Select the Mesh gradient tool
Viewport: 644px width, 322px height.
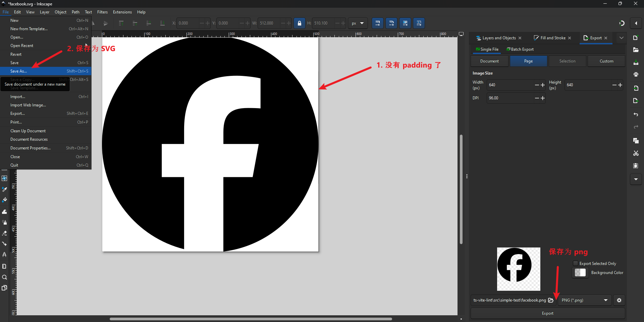point(4,178)
